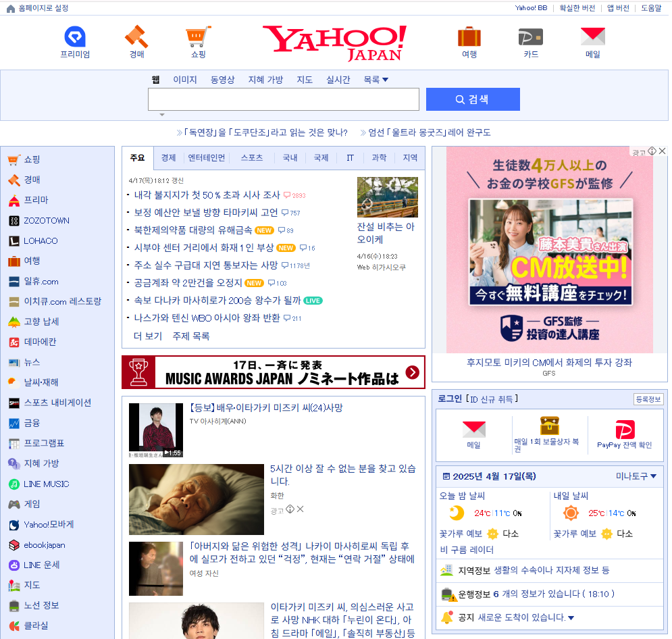Open the 쇼핑 shopping cart icon
Viewport: 672px width, 639px height.
point(197,37)
